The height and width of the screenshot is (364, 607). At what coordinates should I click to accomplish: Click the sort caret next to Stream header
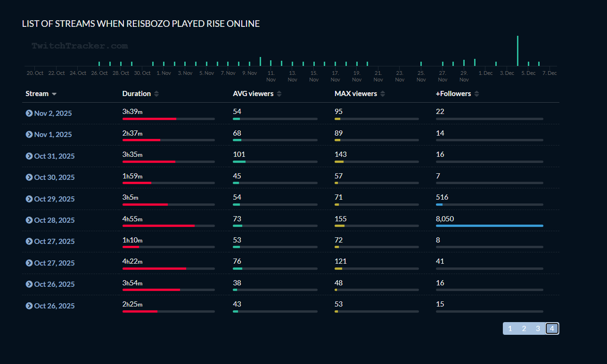pos(54,94)
